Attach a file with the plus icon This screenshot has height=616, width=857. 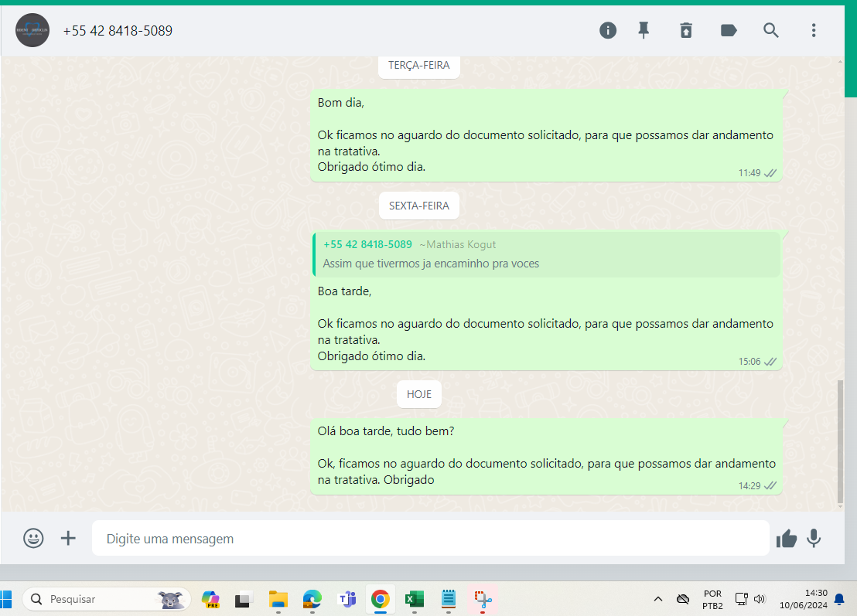pyautogui.click(x=68, y=538)
